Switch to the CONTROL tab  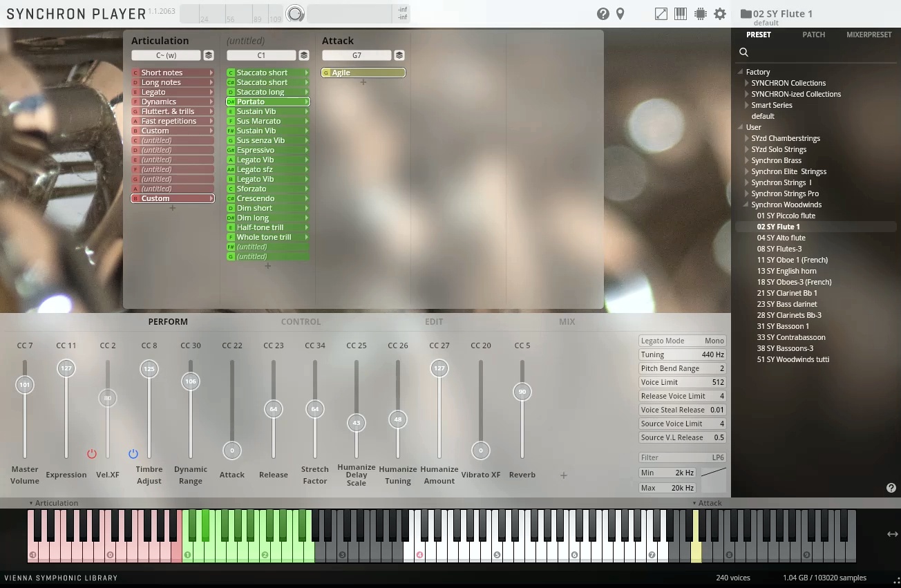[301, 322]
